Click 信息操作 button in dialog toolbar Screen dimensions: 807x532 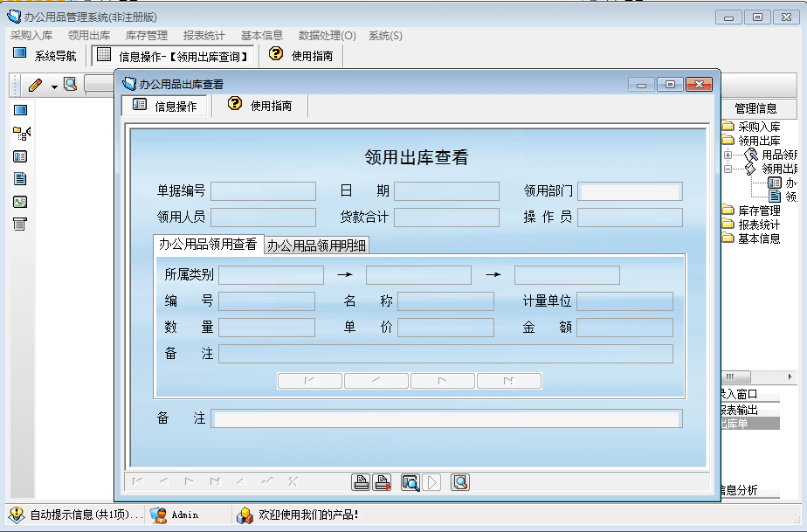pos(165,106)
